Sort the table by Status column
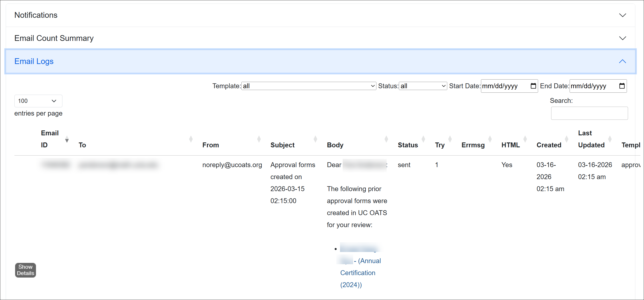The height and width of the screenshot is (300, 644). pos(423,139)
